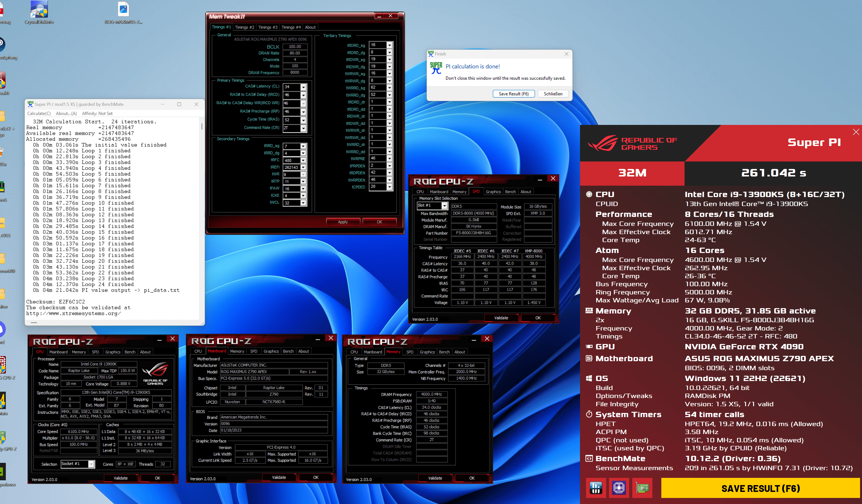Minimize the Mem TweakIt window
Screen dimensions: 862x504
tap(379, 16)
